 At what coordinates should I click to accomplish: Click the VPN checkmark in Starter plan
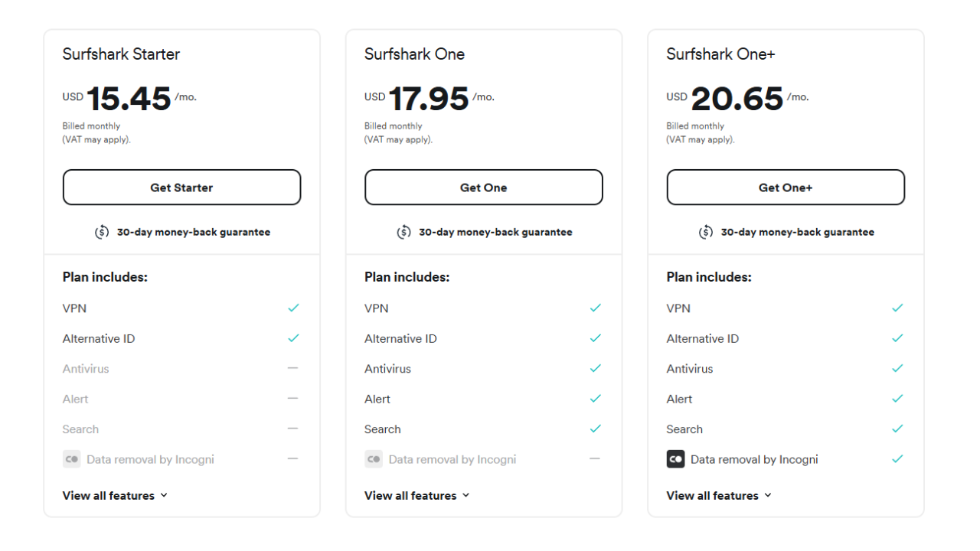pyautogui.click(x=293, y=308)
